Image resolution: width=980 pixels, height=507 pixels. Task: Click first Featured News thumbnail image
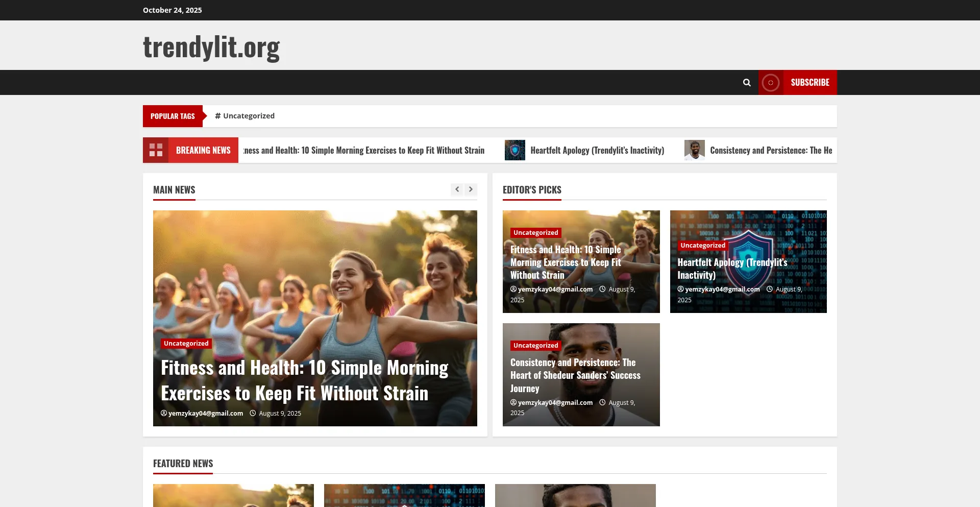pos(233,495)
